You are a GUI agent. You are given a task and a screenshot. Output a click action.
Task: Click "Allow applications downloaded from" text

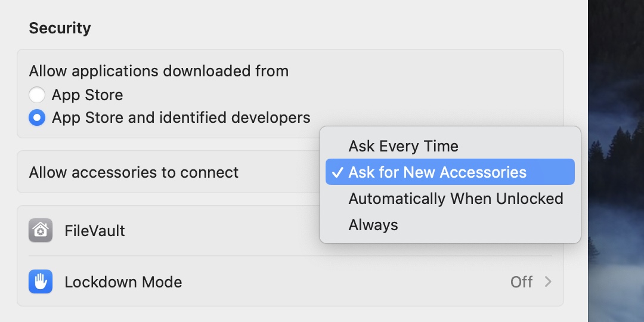coord(159,71)
